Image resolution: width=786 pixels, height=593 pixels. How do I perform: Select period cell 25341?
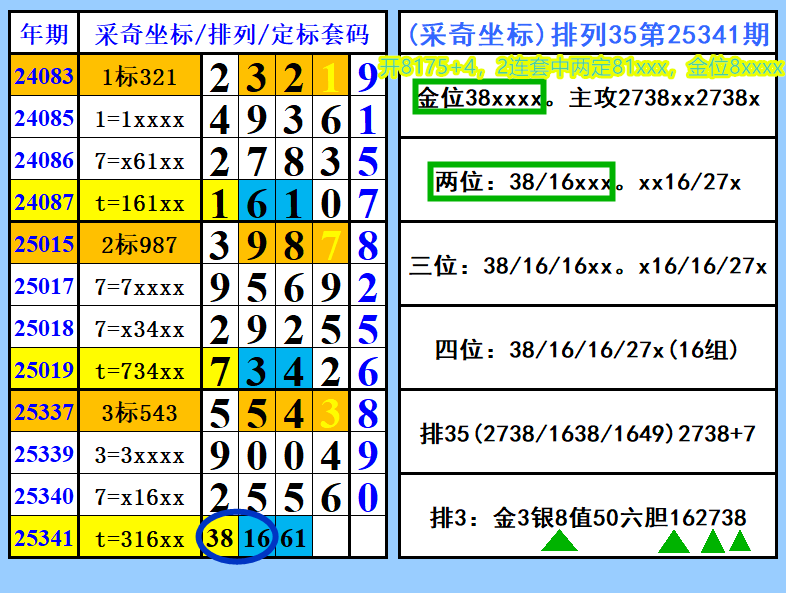(x=44, y=538)
